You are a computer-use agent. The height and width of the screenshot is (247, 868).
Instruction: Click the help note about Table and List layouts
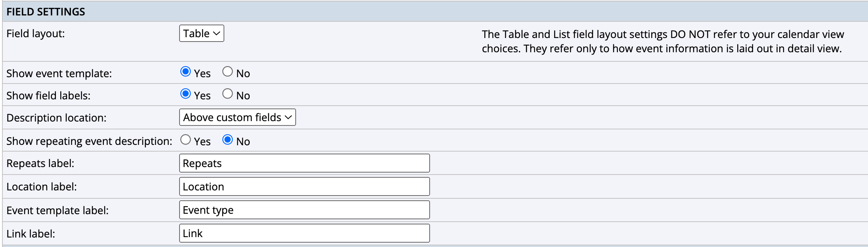click(x=662, y=42)
